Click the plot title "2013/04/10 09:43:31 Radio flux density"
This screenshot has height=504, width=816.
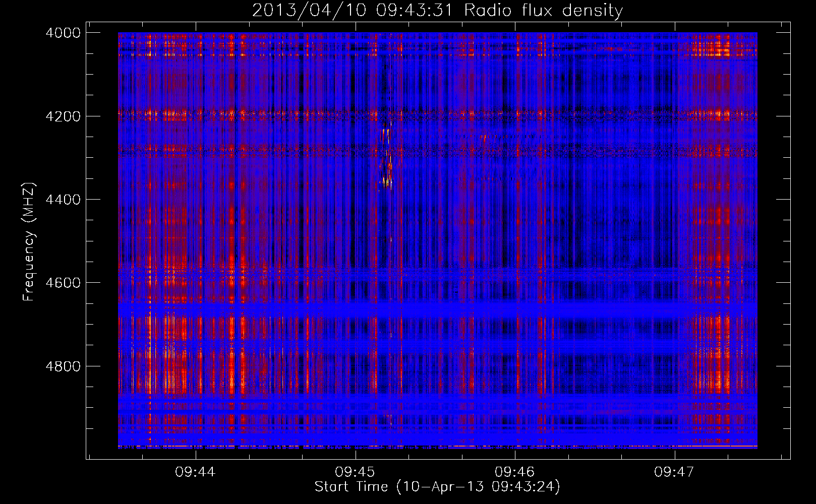[x=437, y=10]
